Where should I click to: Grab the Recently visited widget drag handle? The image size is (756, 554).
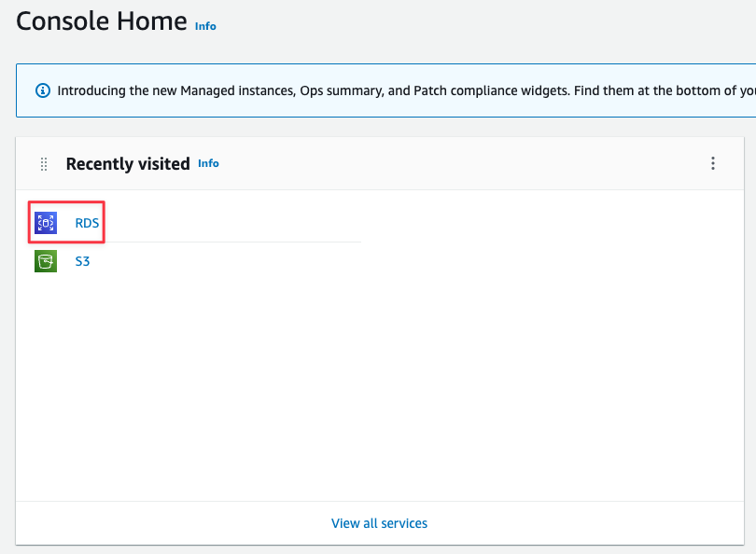pyautogui.click(x=44, y=164)
